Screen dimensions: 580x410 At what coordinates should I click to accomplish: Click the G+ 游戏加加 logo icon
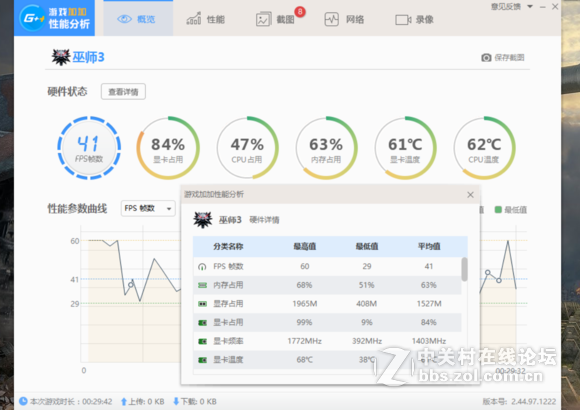[x=32, y=18]
